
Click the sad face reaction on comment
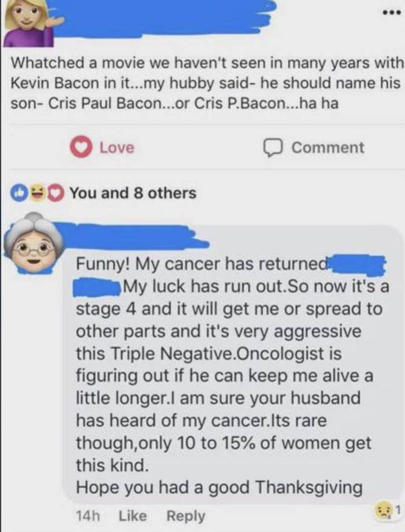tap(384, 511)
